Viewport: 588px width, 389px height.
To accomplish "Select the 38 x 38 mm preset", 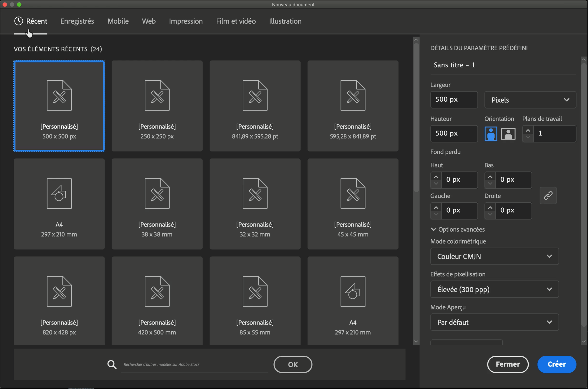I will 157,204.
